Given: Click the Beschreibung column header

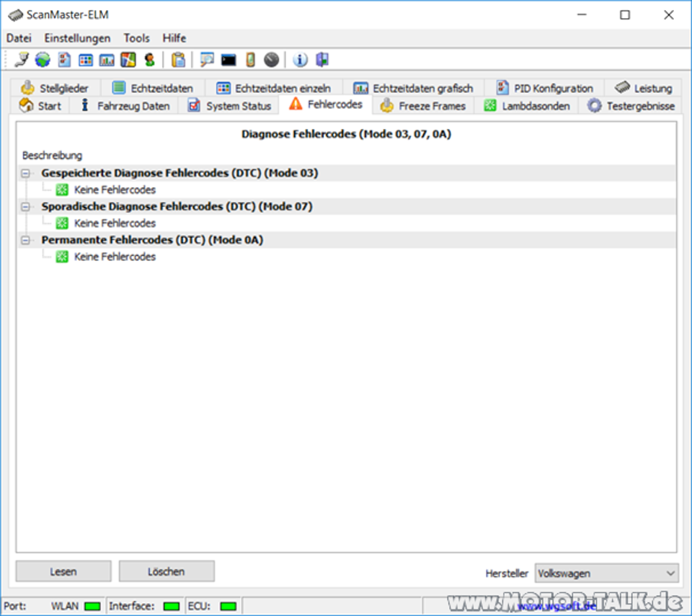Looking at the screenshot, I should [52, 155].
